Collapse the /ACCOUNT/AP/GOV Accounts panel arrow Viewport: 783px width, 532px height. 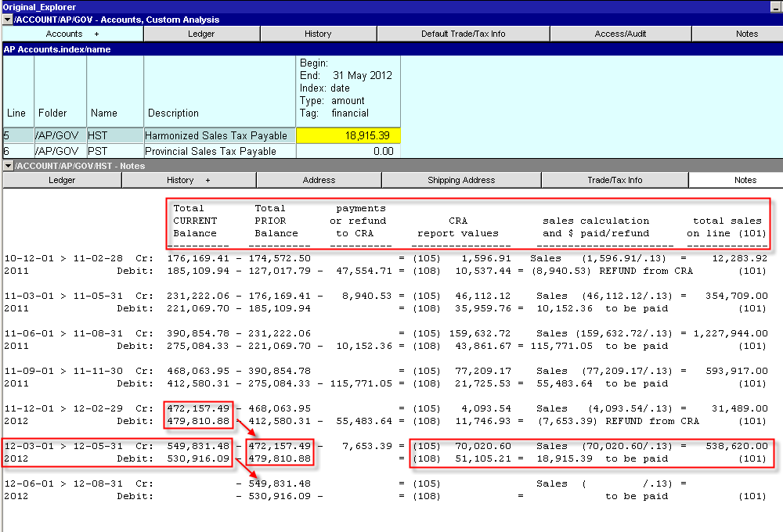8,20
